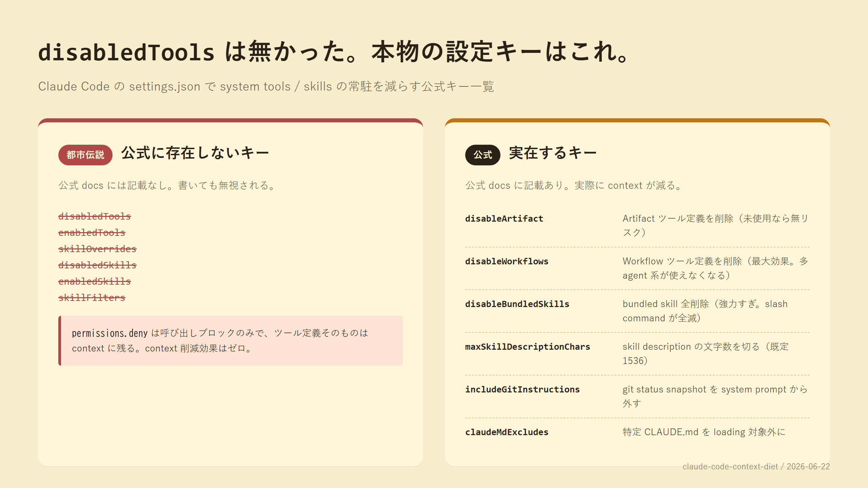The height and width of the screenshot is (488, 868).
Task: Select the title starting with disabledTools は無かった
Action: tap(334, 52)
